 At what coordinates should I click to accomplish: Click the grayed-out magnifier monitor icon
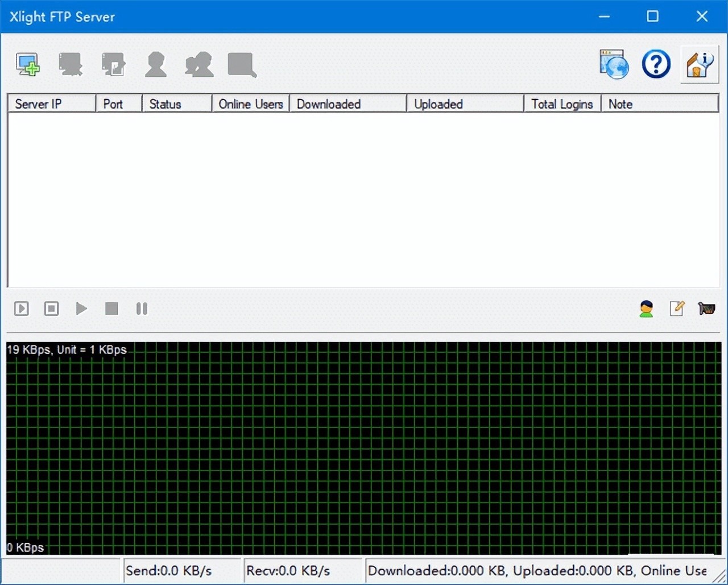pyautogui.click(x=242, y=64)
